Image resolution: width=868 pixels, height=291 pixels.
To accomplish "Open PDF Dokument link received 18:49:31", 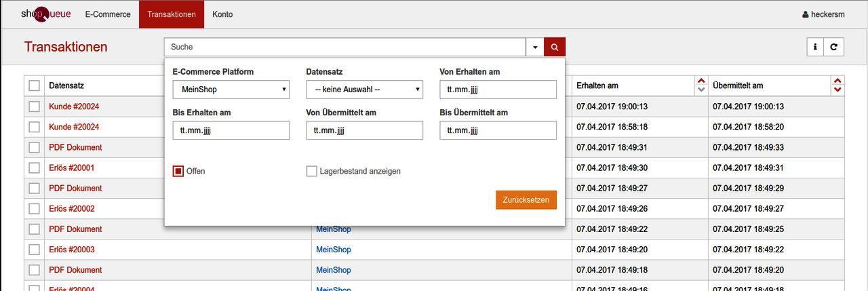I will point(75,147).
